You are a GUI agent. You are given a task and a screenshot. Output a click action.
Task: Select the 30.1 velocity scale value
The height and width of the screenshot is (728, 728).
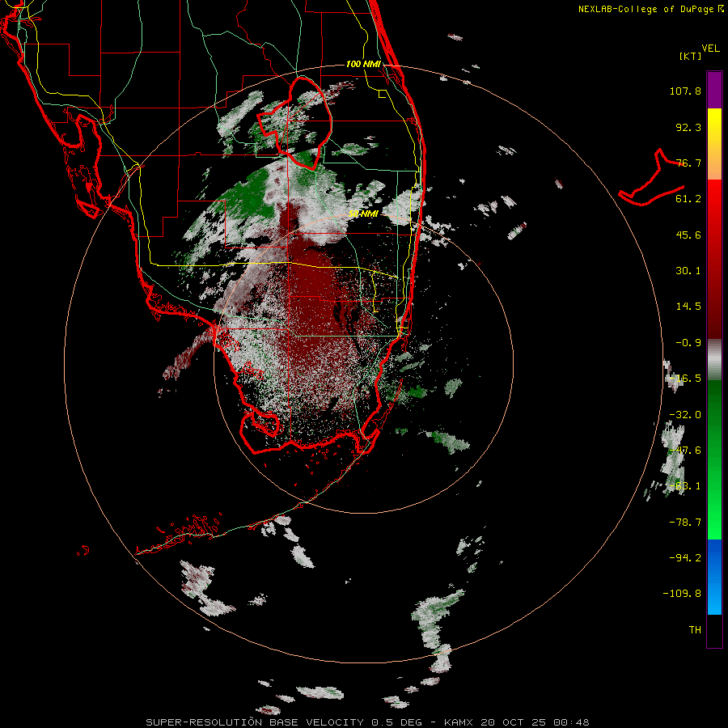pyautogui.click(x=688, y=271)
